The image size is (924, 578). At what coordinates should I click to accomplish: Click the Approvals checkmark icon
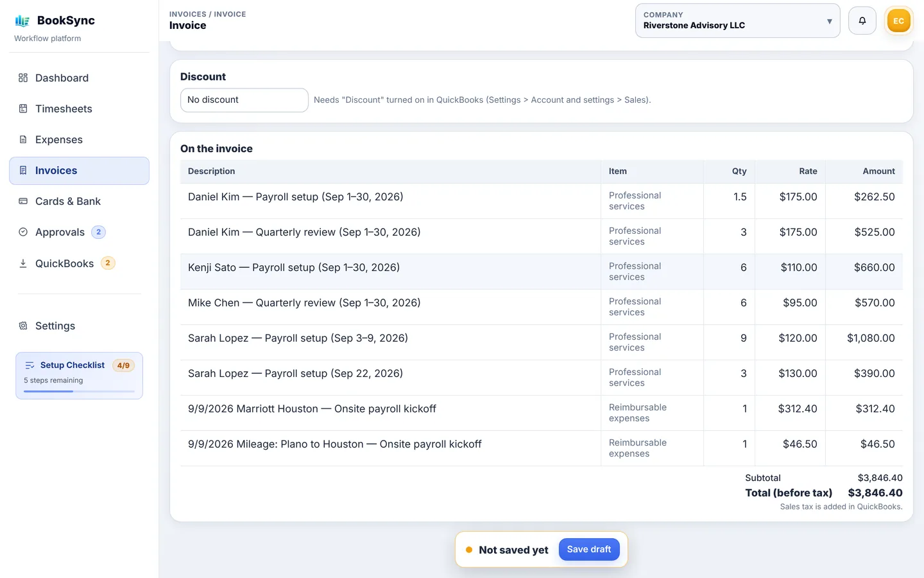point(23,232)
